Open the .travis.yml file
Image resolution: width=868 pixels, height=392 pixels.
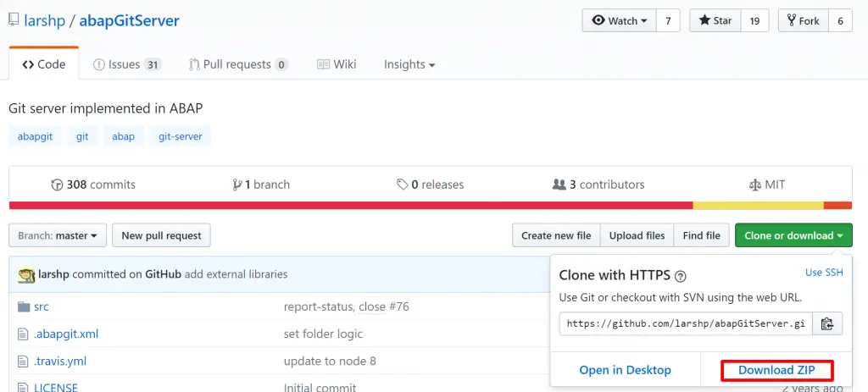[60, 362]
